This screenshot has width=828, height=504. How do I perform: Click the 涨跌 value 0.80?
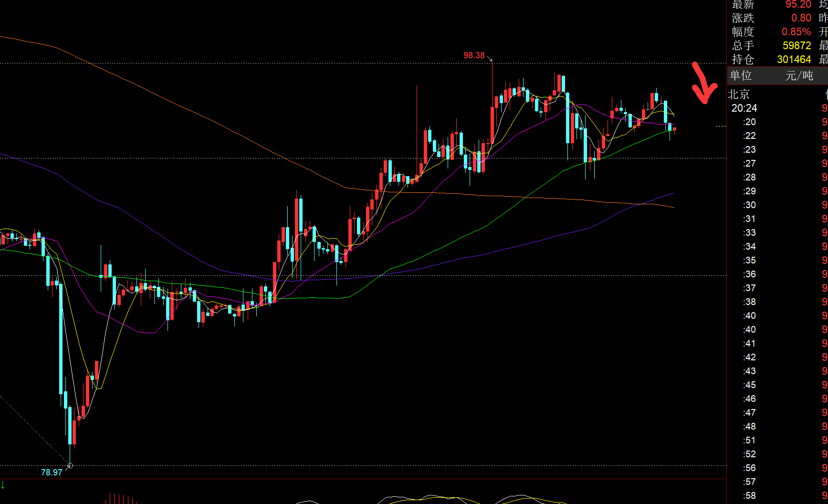(x=801, y=18)
